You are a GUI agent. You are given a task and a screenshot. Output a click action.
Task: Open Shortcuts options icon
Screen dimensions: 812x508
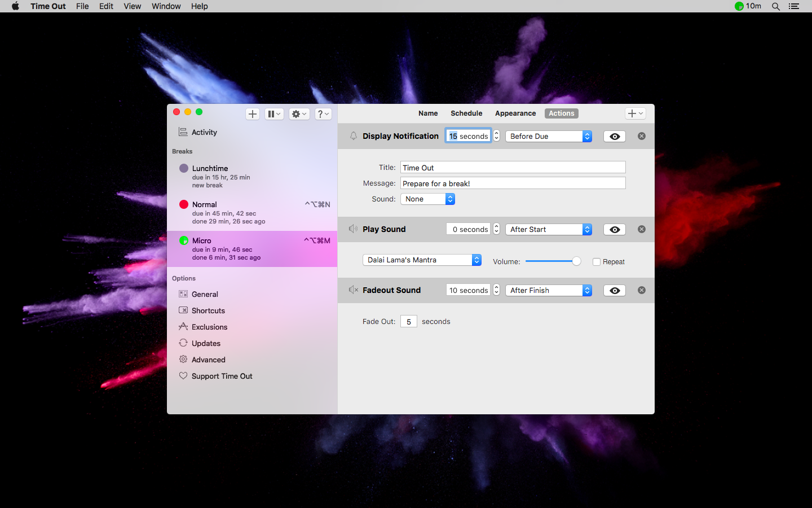tap(183, 310)
